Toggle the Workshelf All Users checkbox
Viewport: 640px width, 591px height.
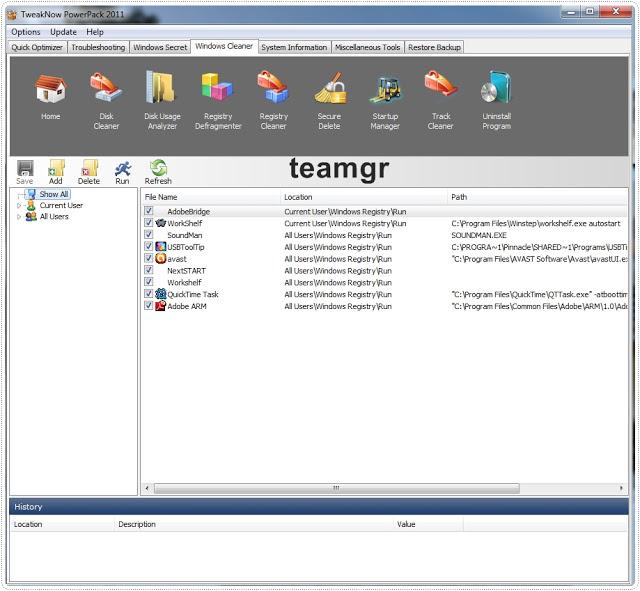149,282
